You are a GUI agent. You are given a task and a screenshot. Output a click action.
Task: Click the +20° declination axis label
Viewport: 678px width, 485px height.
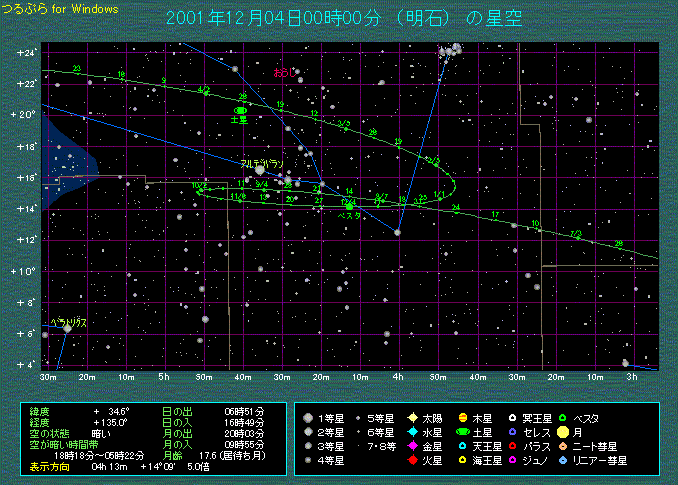coord(23,115)
